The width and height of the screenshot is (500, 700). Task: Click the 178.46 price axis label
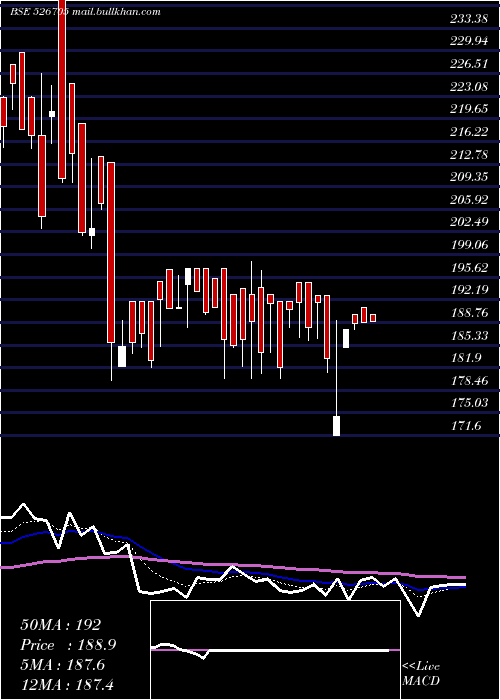[470, 381]
